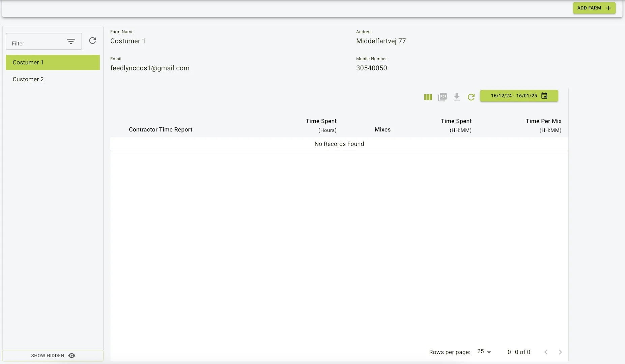Sort by Time Spent (HH:MM) column
The image size is (625, 364).
[456, 125]
